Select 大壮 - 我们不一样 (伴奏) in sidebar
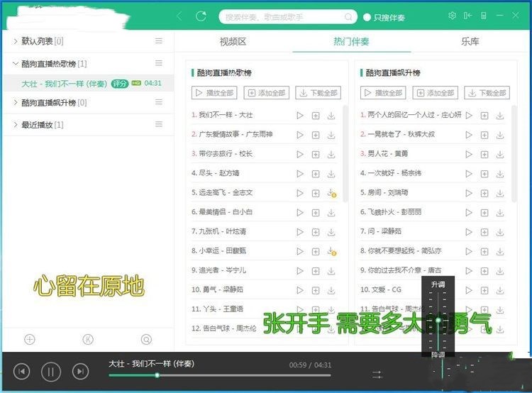Image resolution: width=532 pixels, height=393 pixels. 88,84
